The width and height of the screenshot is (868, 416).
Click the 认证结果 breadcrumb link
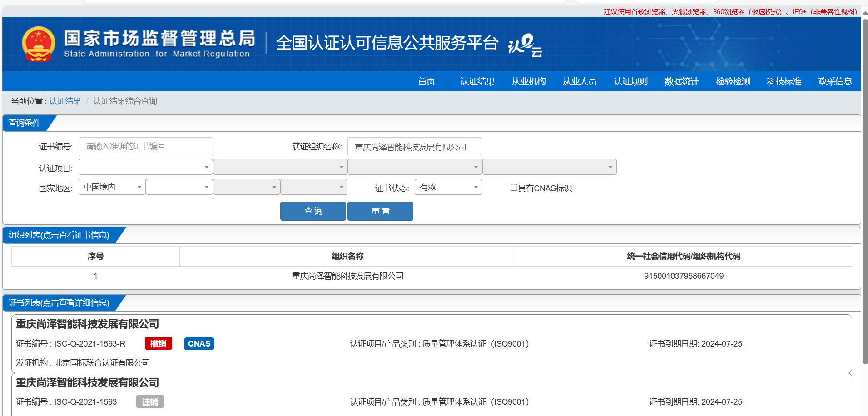pos(65,101)
